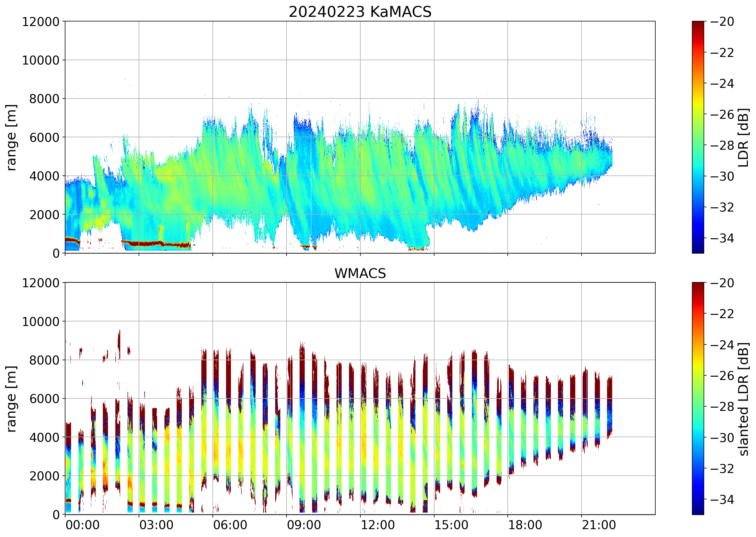Click the 00:00 x-axis tick label
This screenshot has width=756, height=537.
(82, 525)
